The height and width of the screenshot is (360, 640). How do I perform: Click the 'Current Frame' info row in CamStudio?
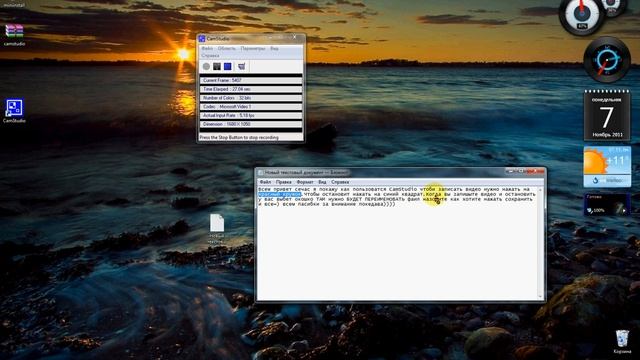tap(251, 80)
